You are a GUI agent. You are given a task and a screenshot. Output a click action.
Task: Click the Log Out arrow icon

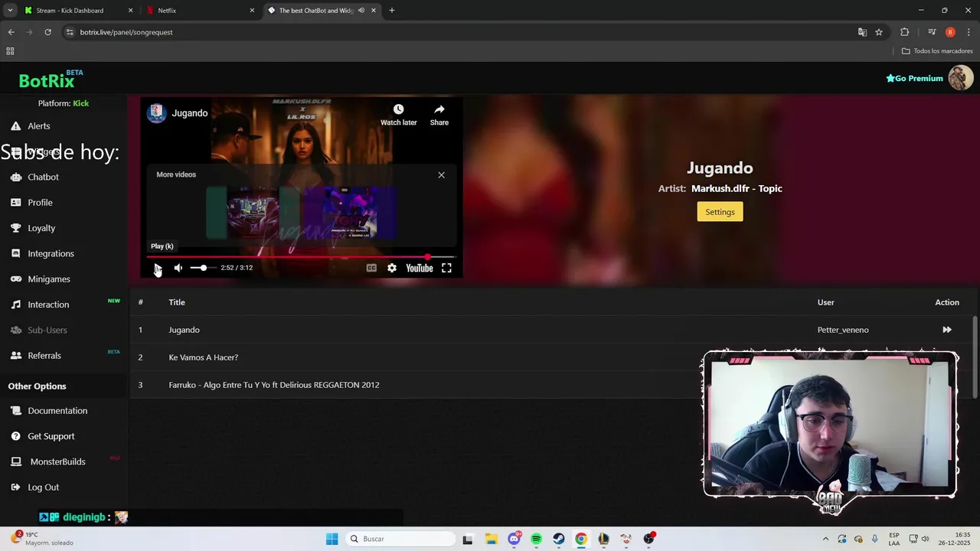(x=15, y=487)
